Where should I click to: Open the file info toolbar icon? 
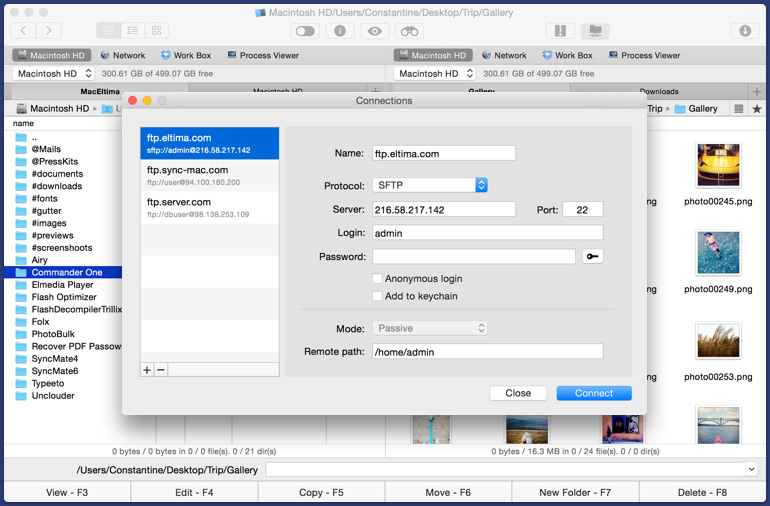pos(340,31)
